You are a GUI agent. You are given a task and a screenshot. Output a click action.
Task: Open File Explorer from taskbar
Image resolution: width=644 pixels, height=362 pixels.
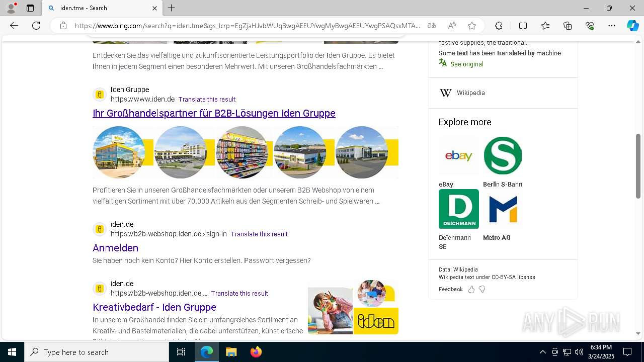(x=231, y=352)
